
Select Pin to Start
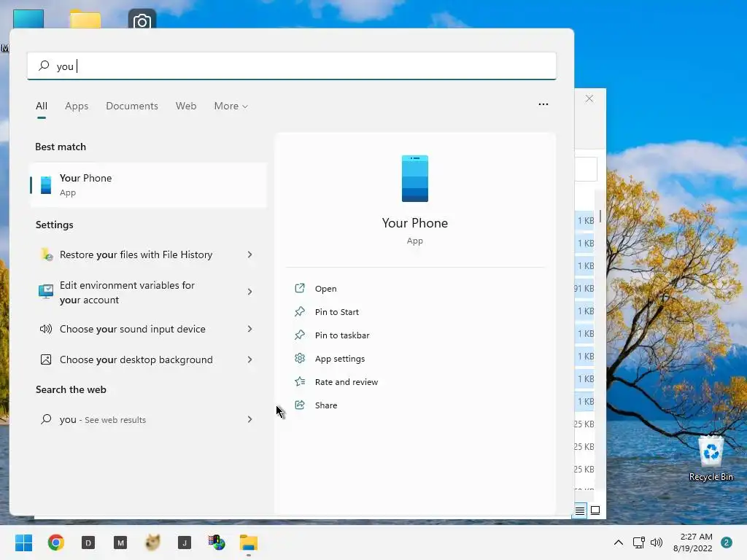point(337,312)
